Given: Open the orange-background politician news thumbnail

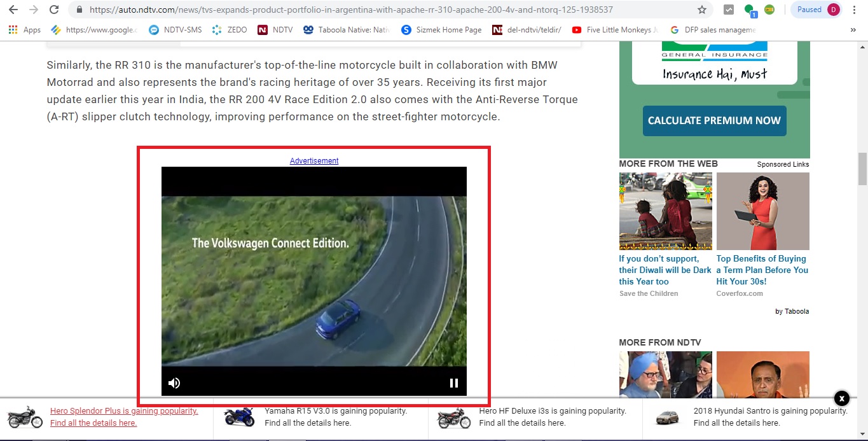Looking at the screenshot, I should click(763, 375).
